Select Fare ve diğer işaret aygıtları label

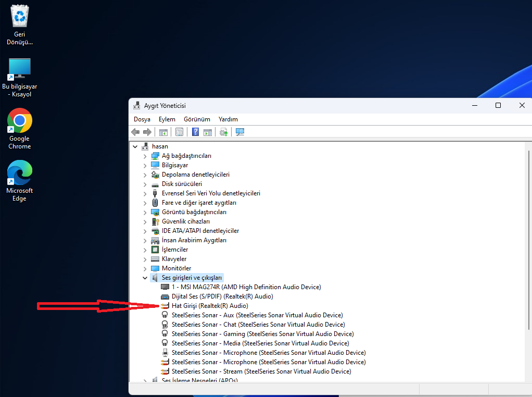point(199,203)
